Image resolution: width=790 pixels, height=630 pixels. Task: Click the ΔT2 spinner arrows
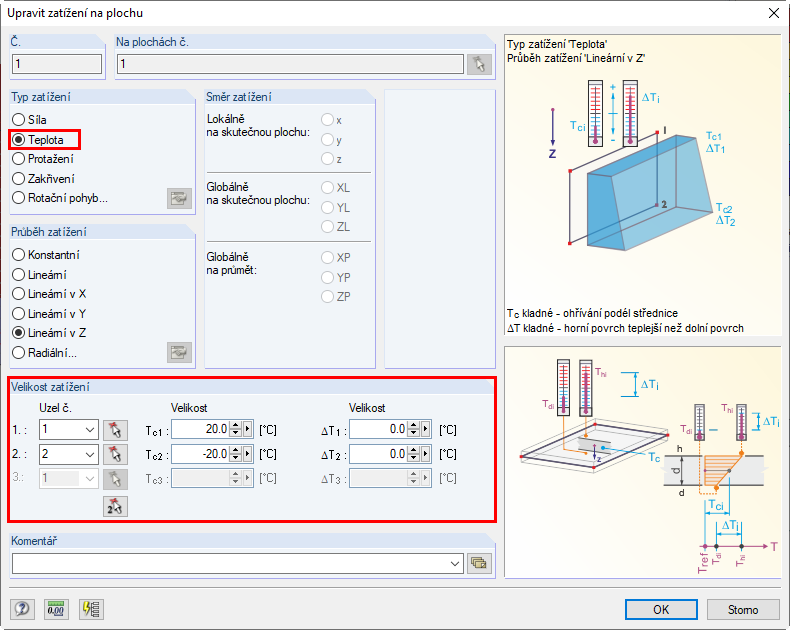coord(414,454)
